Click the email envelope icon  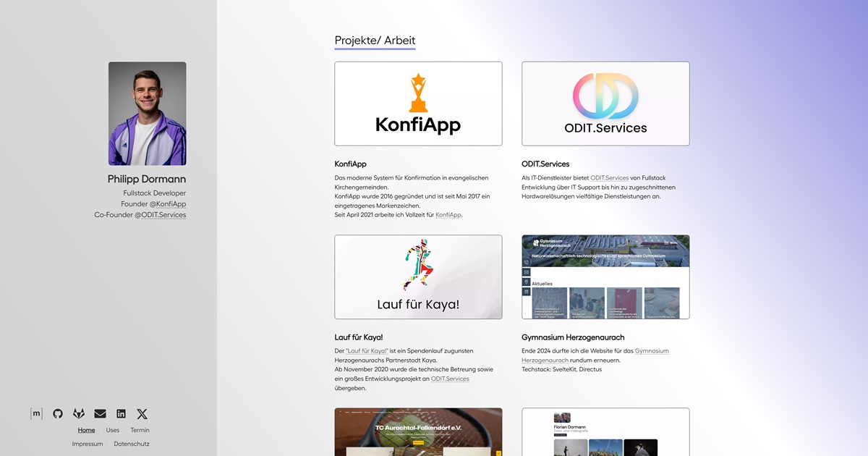100,414
